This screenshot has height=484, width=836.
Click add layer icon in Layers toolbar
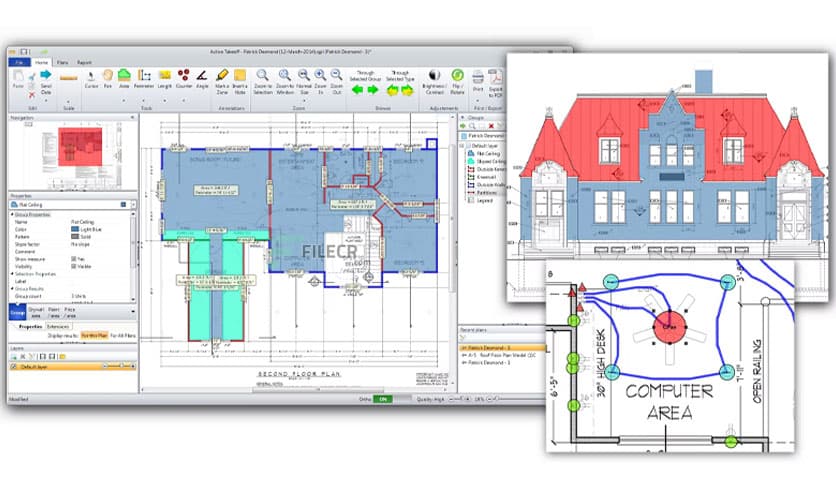tap(14, 356)
